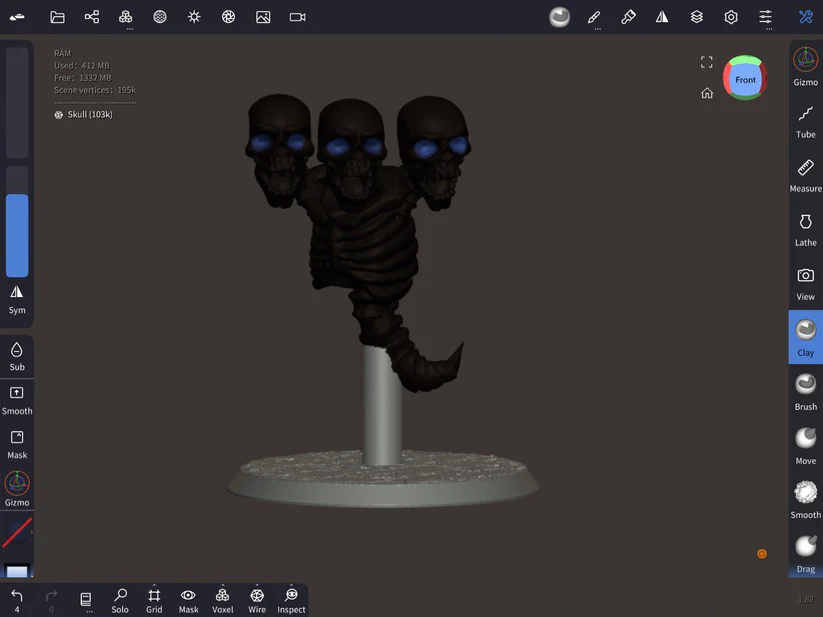Toggle the Sub subtract mode
This screenshot has height=617, width=823.
[17, 357]
